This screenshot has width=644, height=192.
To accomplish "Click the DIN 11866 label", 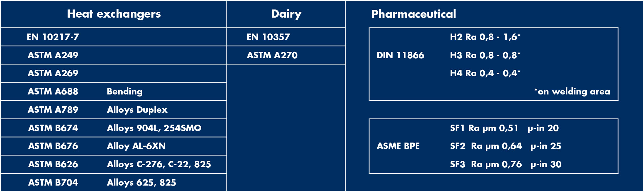I will [x=400, y=55].
